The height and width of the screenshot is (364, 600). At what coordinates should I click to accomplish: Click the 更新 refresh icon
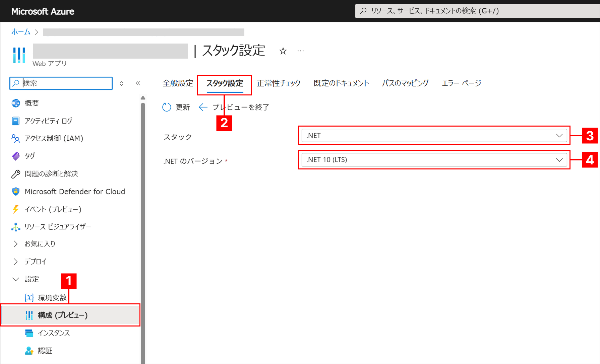(x=167, y=107)
